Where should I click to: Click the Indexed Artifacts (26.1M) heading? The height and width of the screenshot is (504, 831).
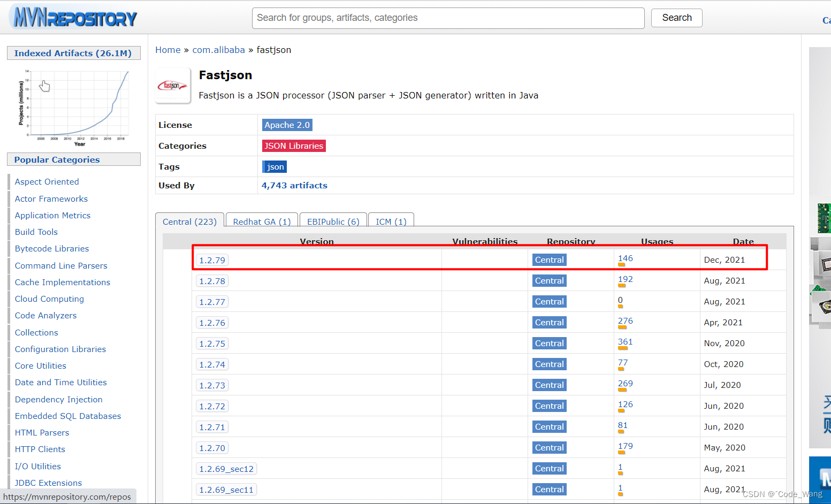[74, 53]
